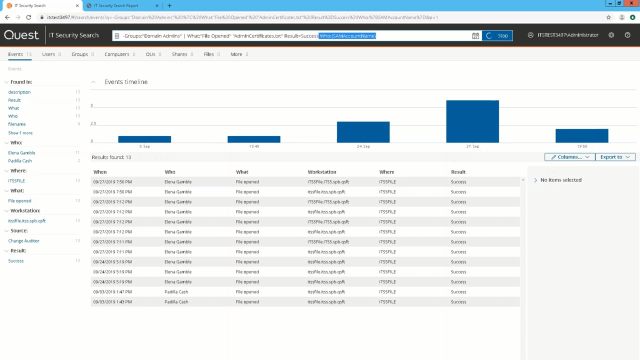Filter by File opened facet link

[20, 201]
